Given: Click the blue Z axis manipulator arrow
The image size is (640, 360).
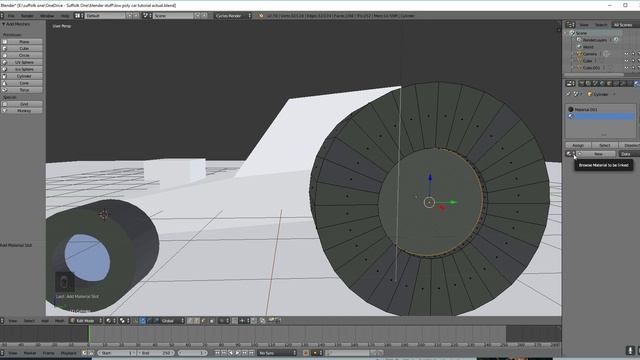Looking at the screenshot, I should [430, 178].
